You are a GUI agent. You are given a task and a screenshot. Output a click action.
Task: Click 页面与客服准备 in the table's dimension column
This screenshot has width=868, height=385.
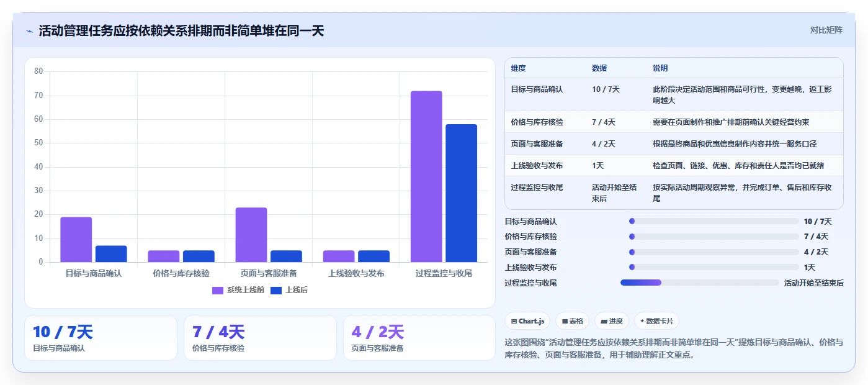click(537, 144)
